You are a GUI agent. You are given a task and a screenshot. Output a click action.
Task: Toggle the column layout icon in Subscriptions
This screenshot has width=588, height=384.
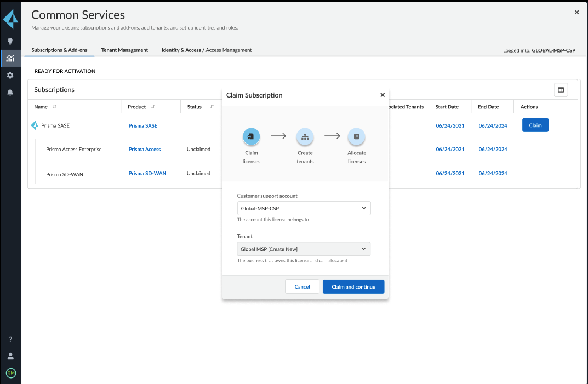561,90
